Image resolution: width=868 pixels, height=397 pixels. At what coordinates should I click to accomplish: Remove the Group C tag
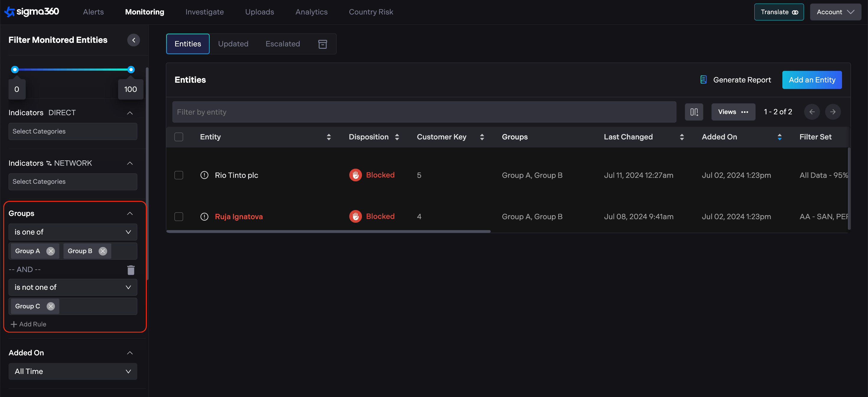(50, 306)
